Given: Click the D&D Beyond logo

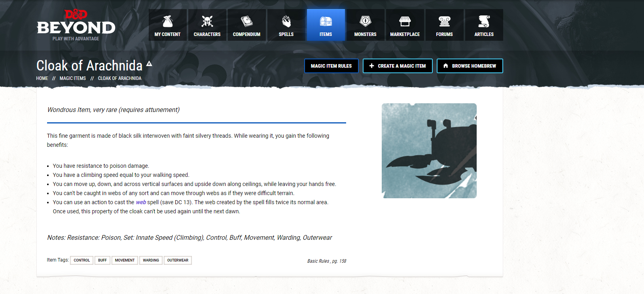Looking at the screenshot, I should [76, 25].
